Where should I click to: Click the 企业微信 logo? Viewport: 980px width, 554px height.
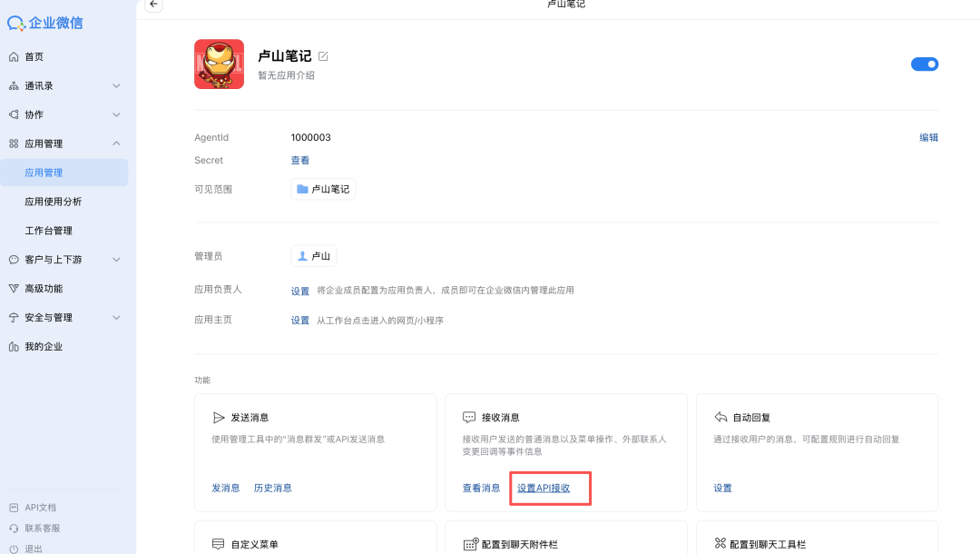45,23
